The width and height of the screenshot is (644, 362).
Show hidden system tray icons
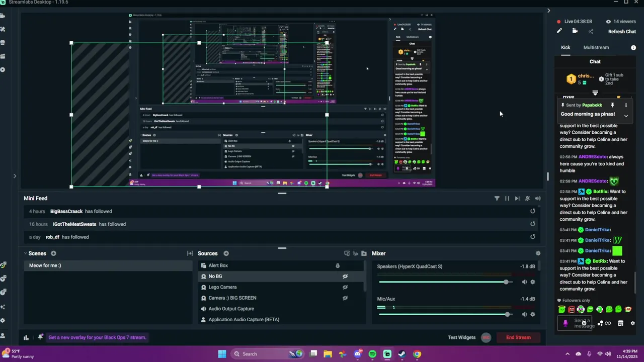(x=568, y=354)
